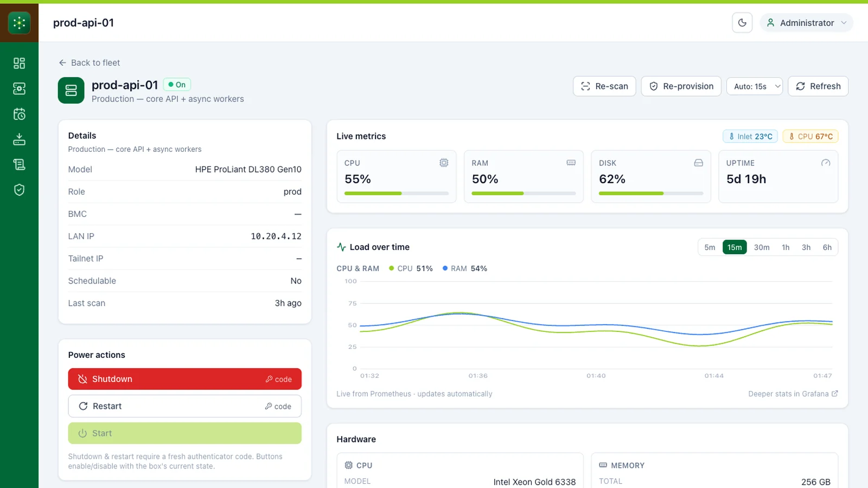The image size is (868, 488).
Task: Click the Intel Xeon Gold 6338 text
Action: 534,482
